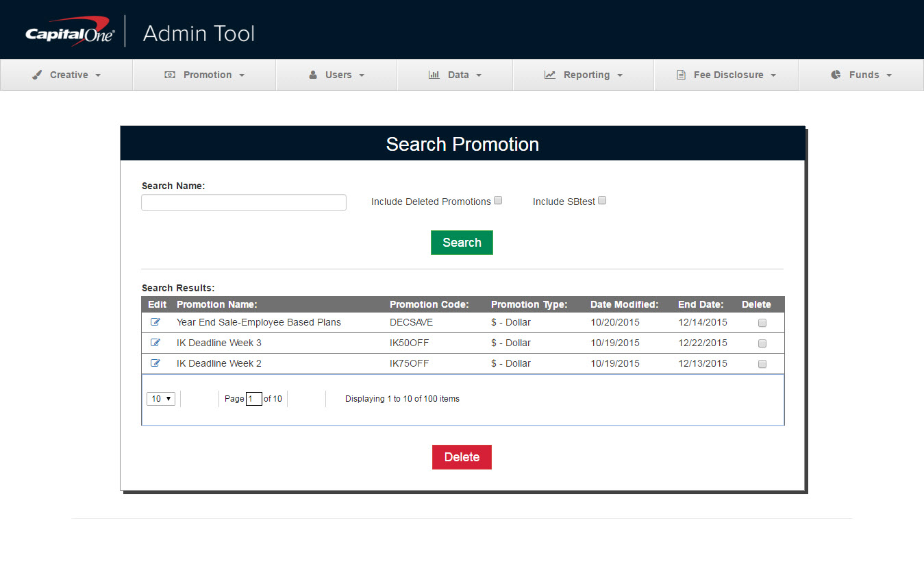Click the person icon beside Users
This screenshot has height=573, width=924.
pos(313,75)
